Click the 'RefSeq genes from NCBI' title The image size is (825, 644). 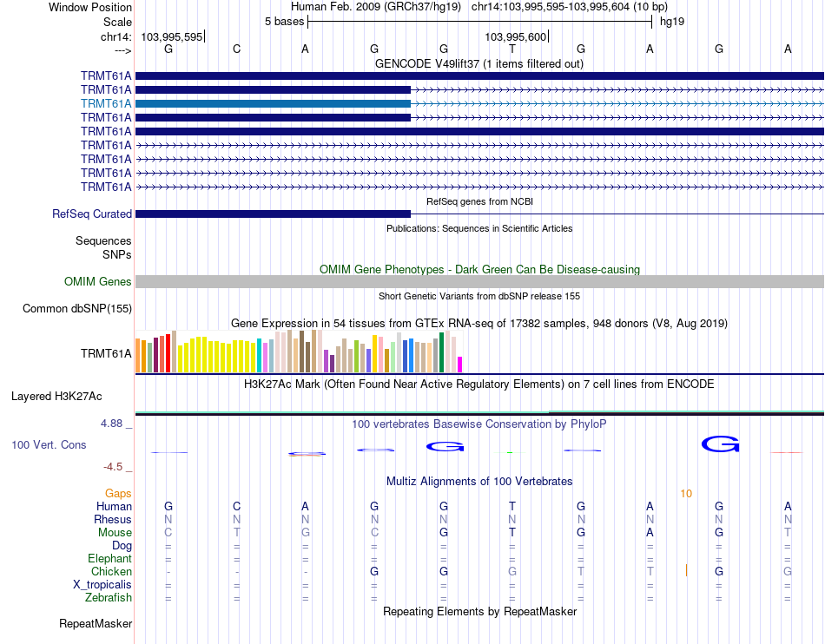point(479,201)
